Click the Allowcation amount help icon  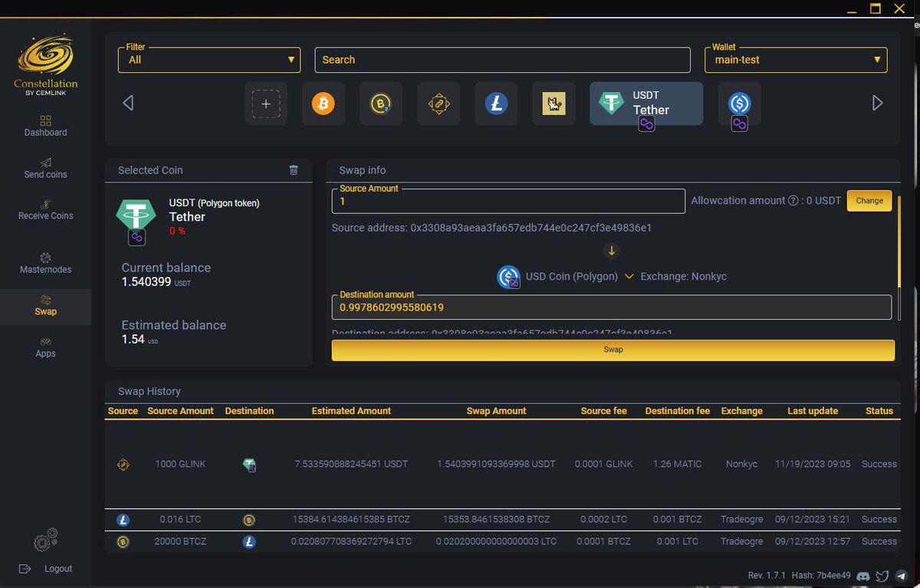tap(793, 201)
